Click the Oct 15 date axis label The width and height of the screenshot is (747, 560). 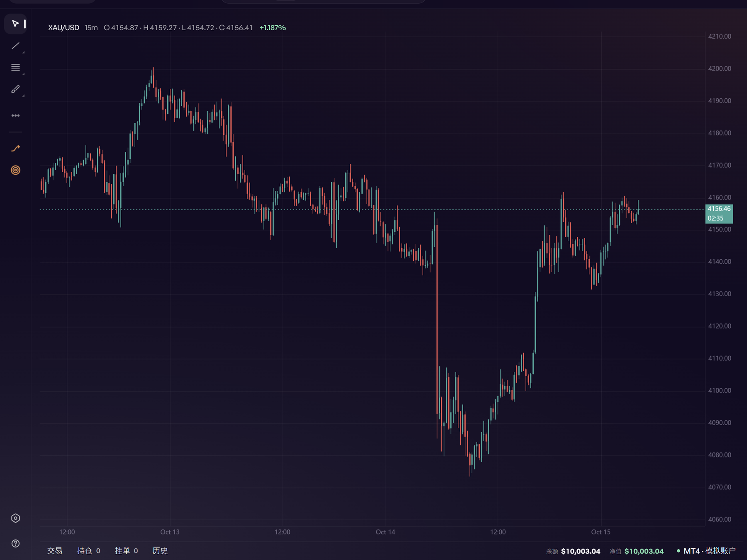[x=601, y=532]
